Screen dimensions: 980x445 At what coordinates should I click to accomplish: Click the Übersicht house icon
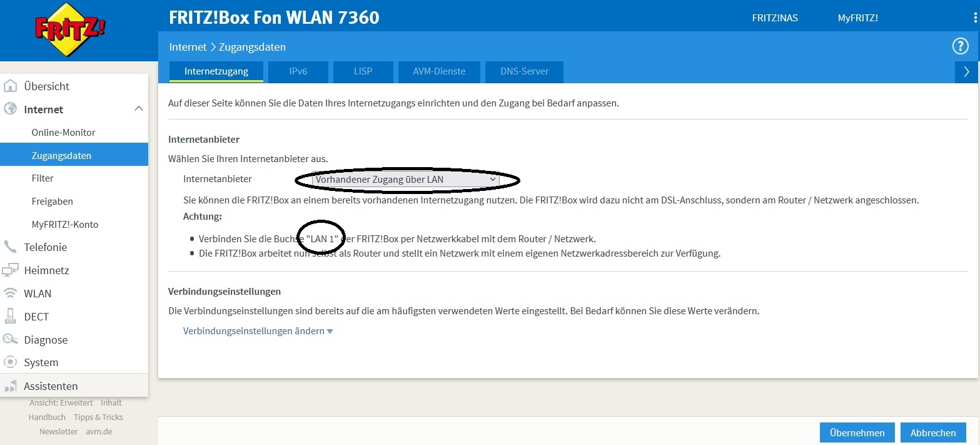tap(10, 86)
